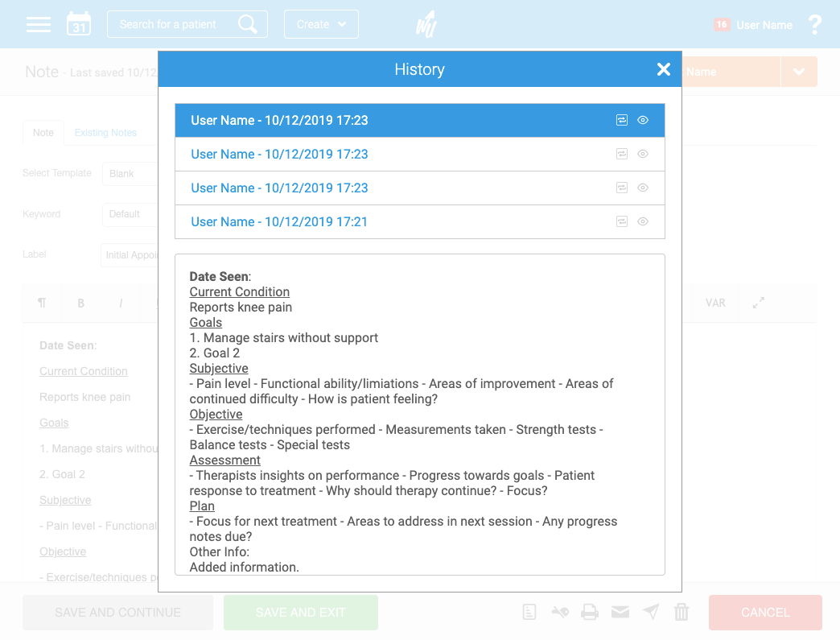This screenshot has height=640, width=840.
Task: Open help via the question mark icon
Action: [815, 25]
